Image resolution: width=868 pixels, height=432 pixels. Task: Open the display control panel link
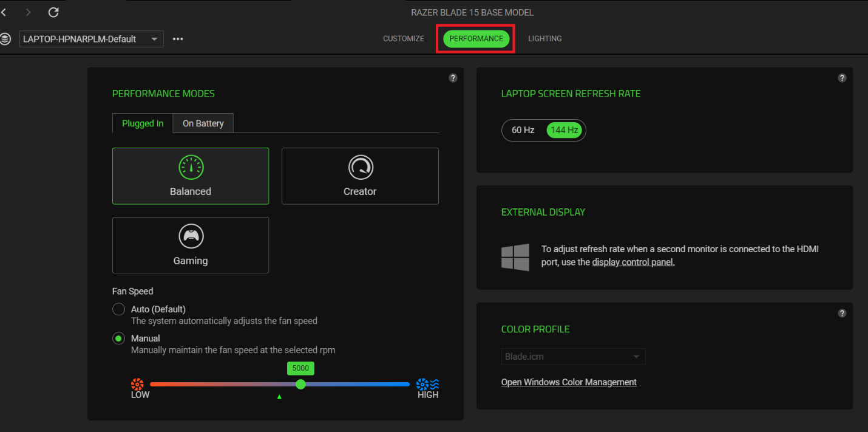[633, 261]
